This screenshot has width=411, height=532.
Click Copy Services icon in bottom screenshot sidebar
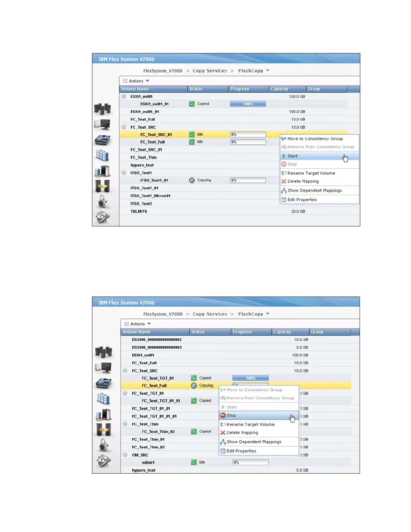click(104, 430)
